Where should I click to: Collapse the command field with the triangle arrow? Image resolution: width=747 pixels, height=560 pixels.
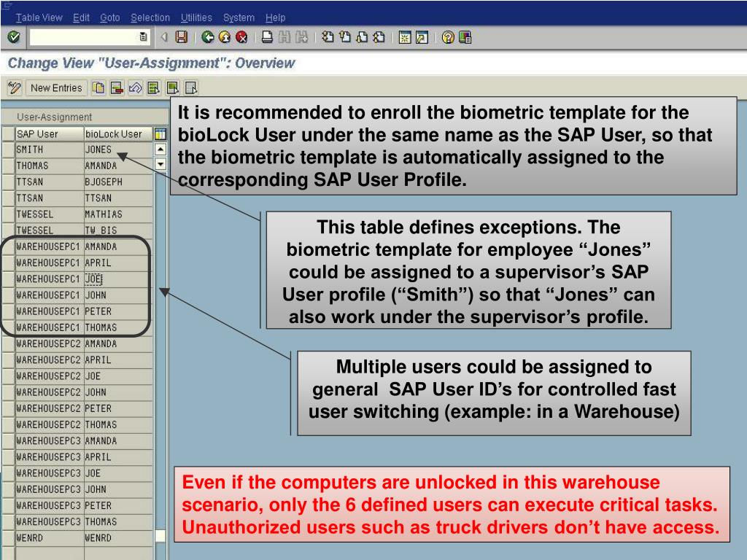(164, 36)
